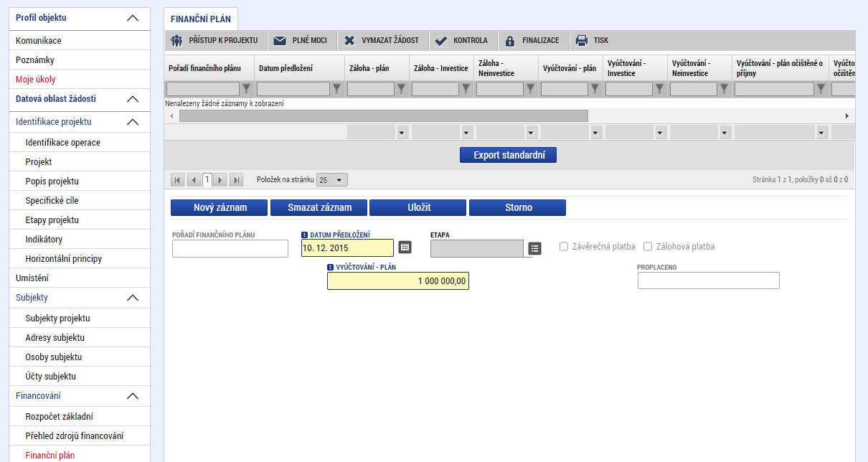
Task: Collapse Profil objektu section
Action: click(x=133, y=18)
